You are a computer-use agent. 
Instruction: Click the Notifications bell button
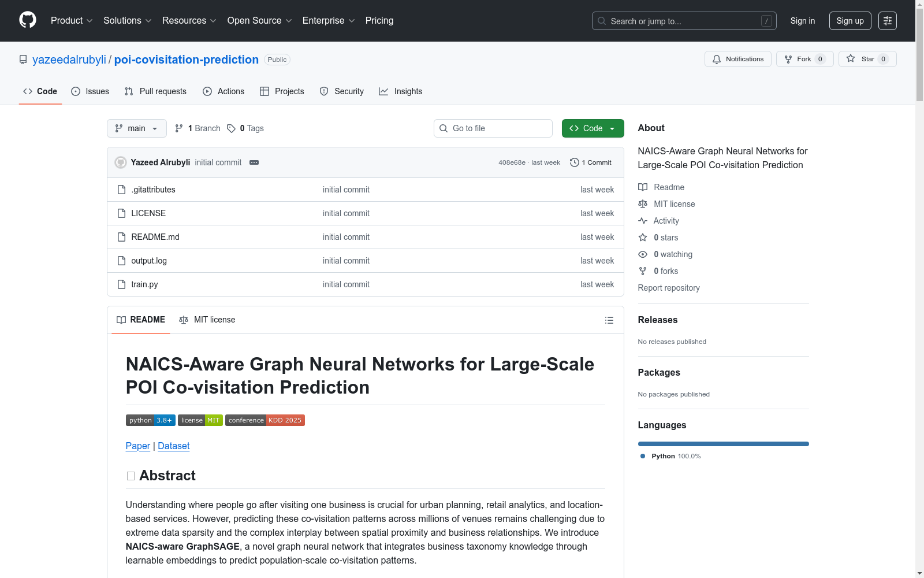click(x=737, y=59)
